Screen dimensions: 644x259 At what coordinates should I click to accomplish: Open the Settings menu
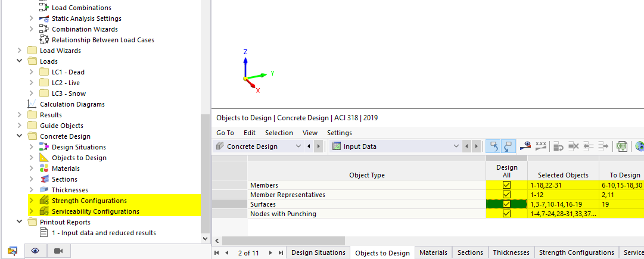click(339, 133)
